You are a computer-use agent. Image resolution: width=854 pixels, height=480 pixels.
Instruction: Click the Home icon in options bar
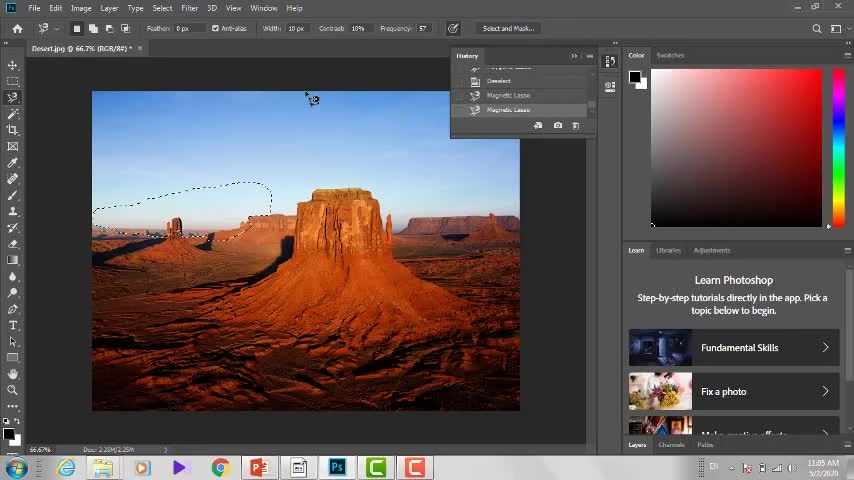point(17,28)
